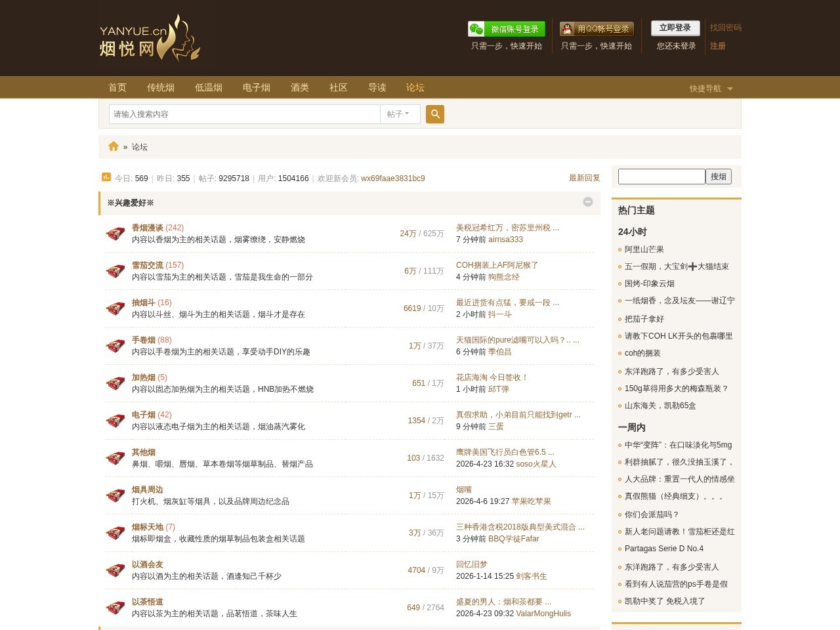The width and height of the screenshot is (840, 630).
Task: Open the 导读 nav tab
Action: (377, 87)
